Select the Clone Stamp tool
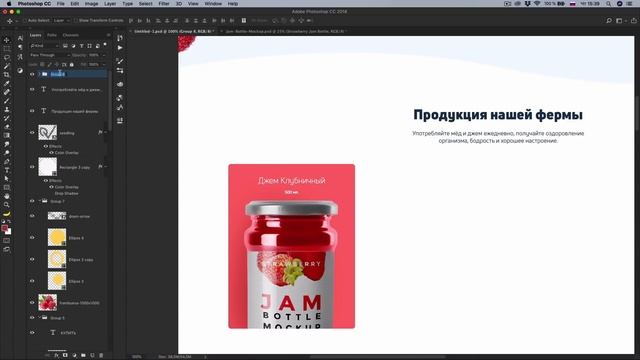 point(7,109)
